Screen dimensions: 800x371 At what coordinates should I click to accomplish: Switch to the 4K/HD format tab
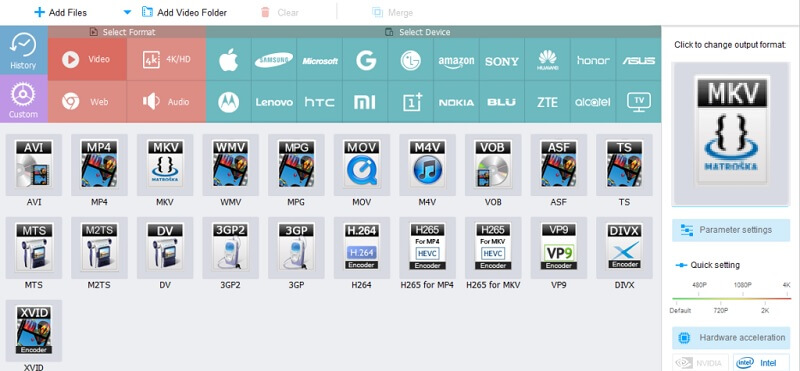click(x=166, y=59)
